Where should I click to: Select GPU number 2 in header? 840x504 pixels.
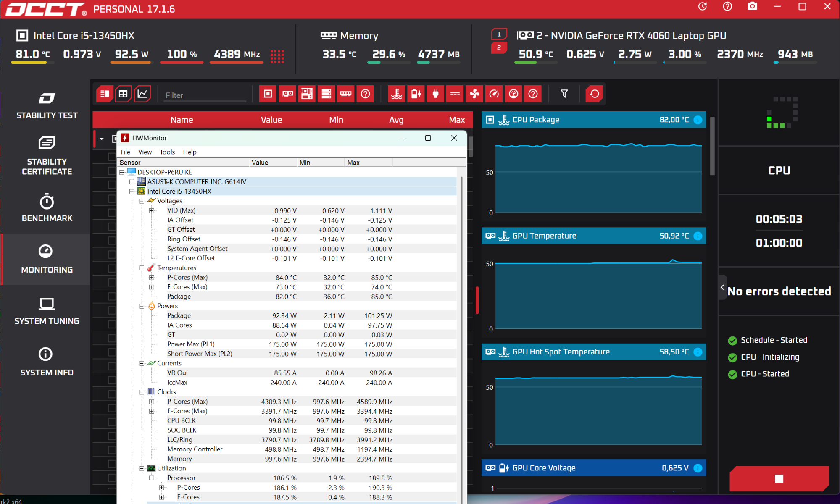click(x=499, y=48)
